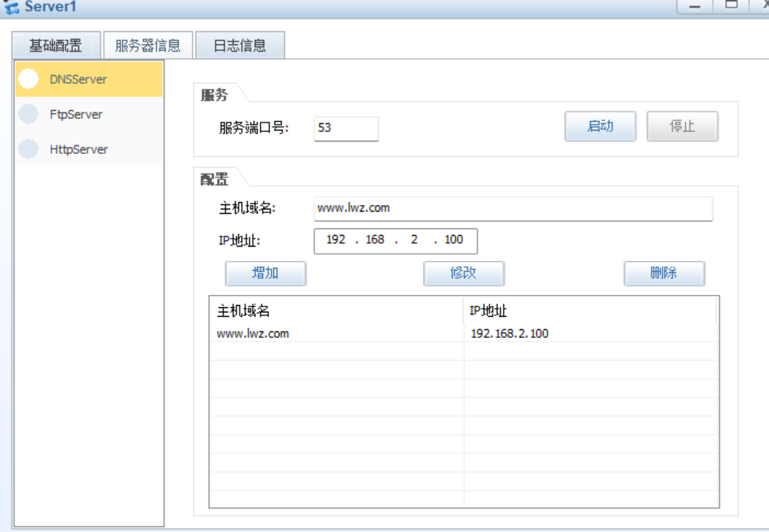
Task: Click the circle icon beside DNSServer
Action: tap(28, 79)
